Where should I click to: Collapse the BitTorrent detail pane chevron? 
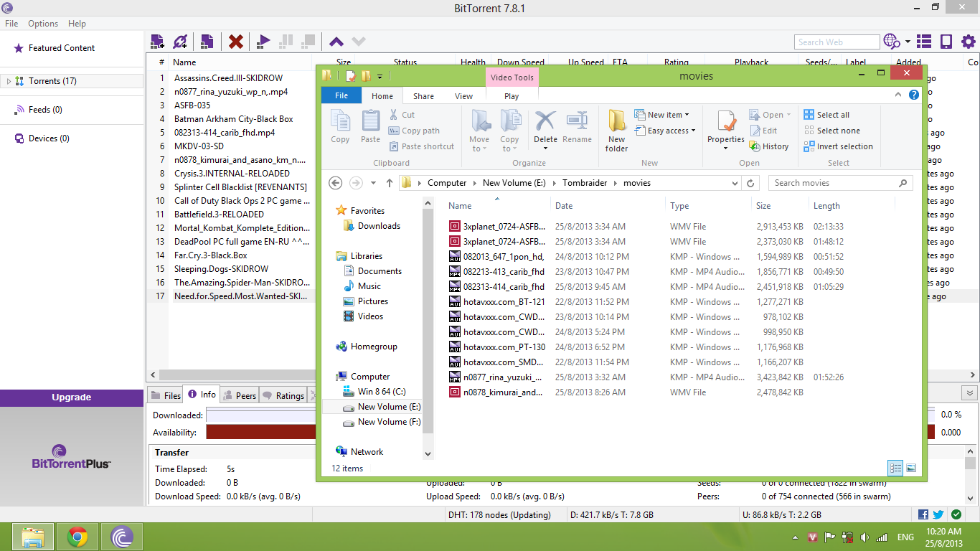click(970, 393)
